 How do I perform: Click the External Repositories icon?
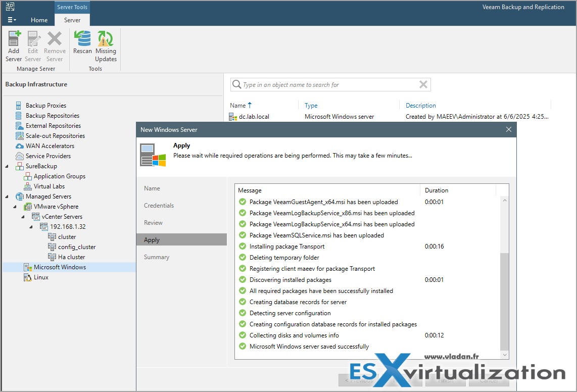[x=19, y=126]
